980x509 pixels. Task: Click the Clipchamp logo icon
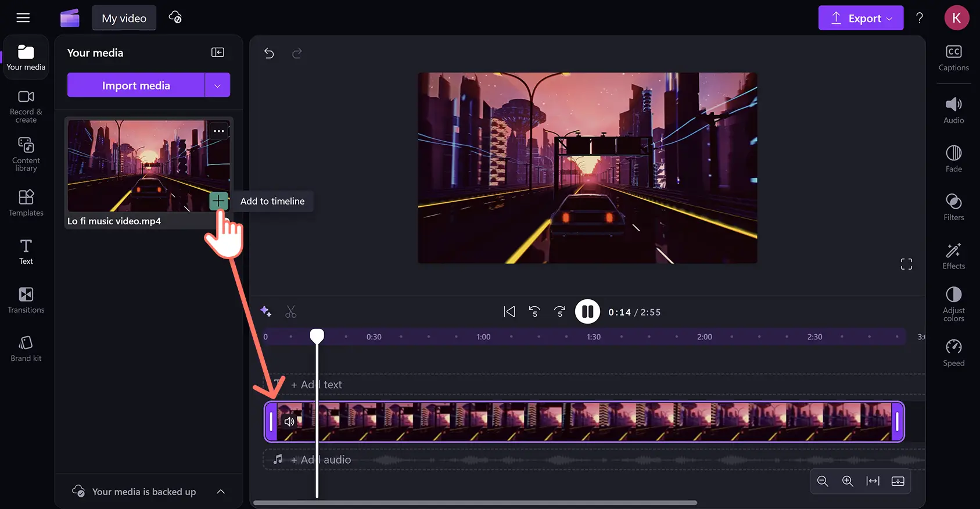tap(70, 18)
